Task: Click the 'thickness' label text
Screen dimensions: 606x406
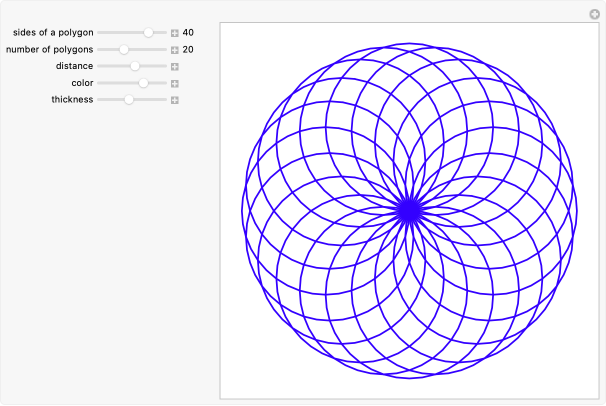Action: (x=72, y=99)
